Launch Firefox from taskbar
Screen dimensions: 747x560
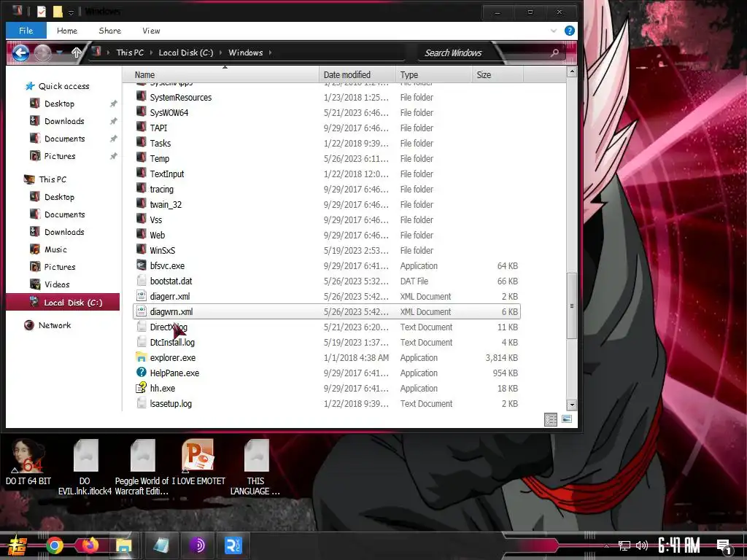89,545
